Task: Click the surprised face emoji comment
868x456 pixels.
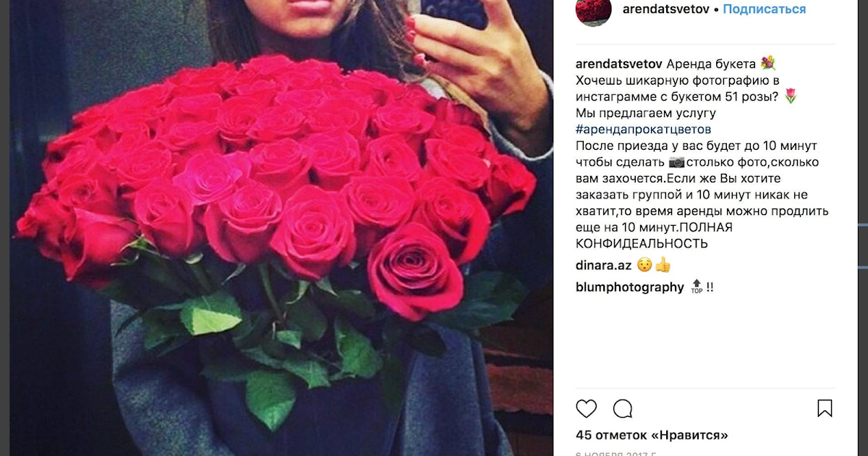Action: pyautogui.click(x=644, y=265)
